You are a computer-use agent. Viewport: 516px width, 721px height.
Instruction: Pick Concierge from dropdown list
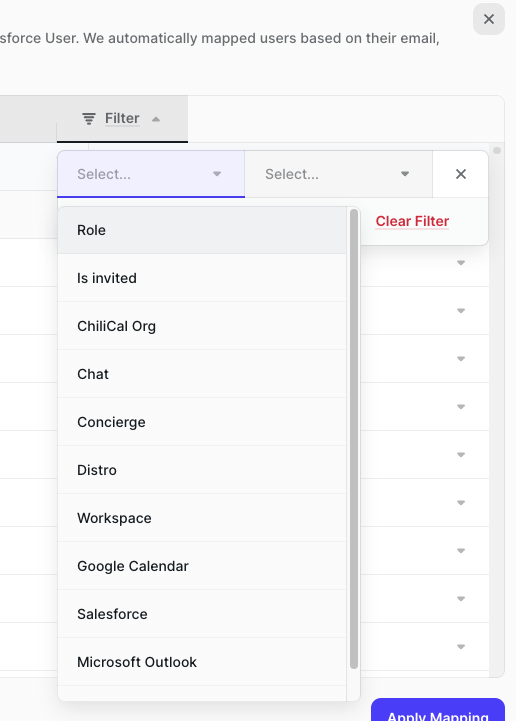point(202,422)
